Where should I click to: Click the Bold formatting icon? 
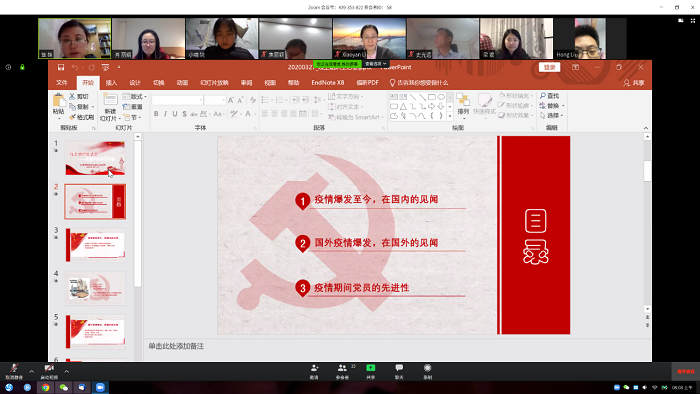[x=156, y=114]
